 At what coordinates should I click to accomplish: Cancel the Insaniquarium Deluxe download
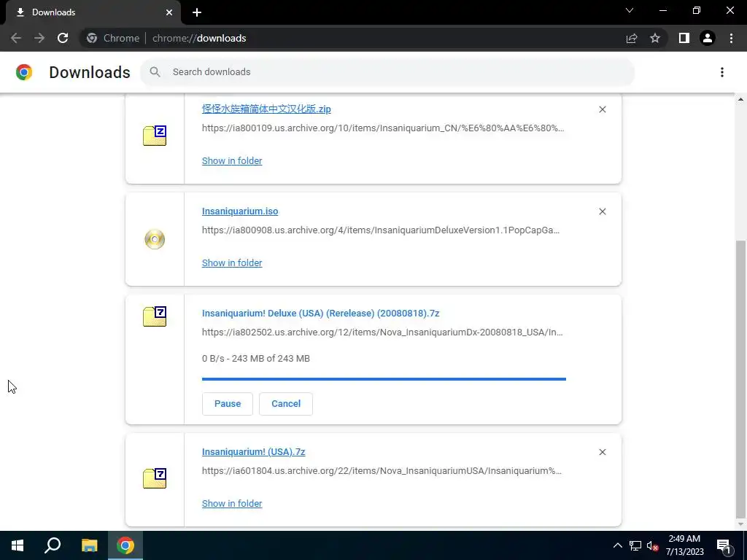[286, 404]
